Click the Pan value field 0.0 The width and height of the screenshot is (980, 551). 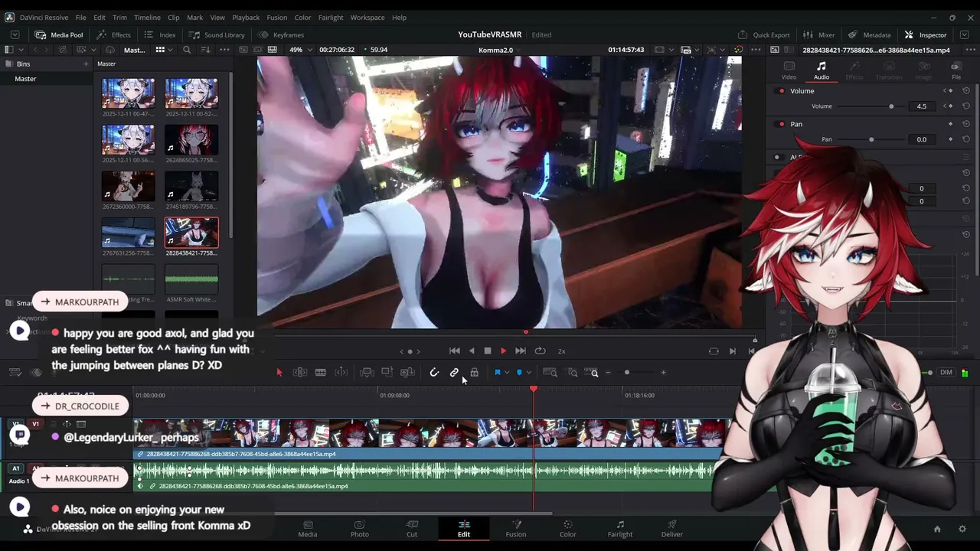tap(921, 139)
